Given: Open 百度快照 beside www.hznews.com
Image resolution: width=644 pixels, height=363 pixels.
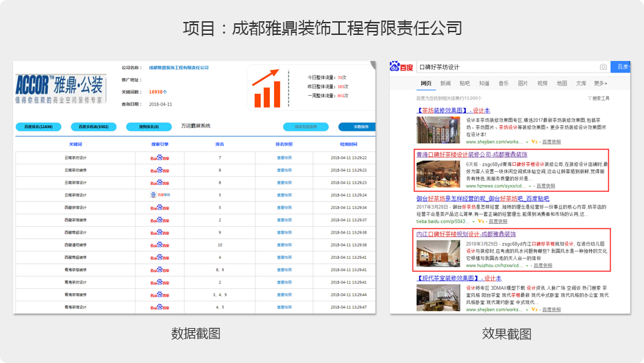Looking at the screenshot, I should [x=546, y=186].
